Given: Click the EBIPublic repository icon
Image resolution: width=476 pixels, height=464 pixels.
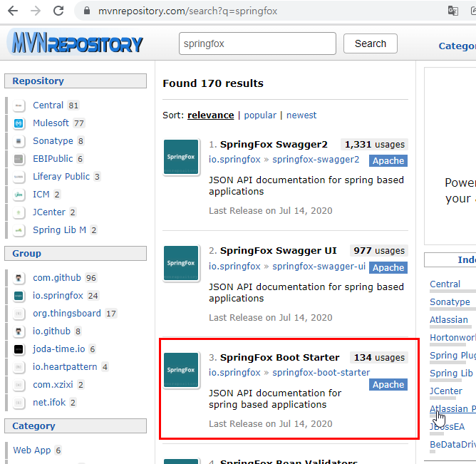Looking at the screenshot, I should tap(19, 159).
